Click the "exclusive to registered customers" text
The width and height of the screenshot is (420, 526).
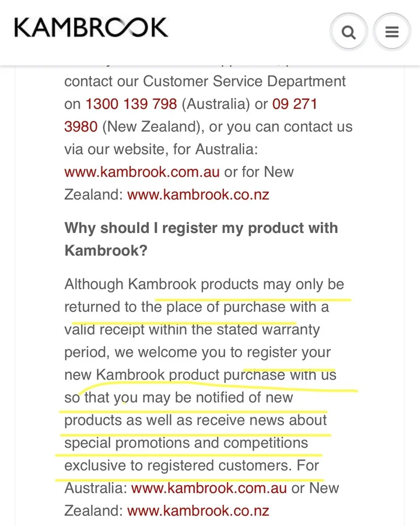point(177,466)
